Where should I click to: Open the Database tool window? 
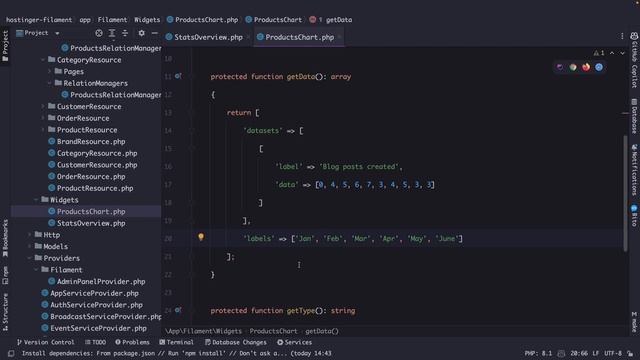click(x=634, y=116)
